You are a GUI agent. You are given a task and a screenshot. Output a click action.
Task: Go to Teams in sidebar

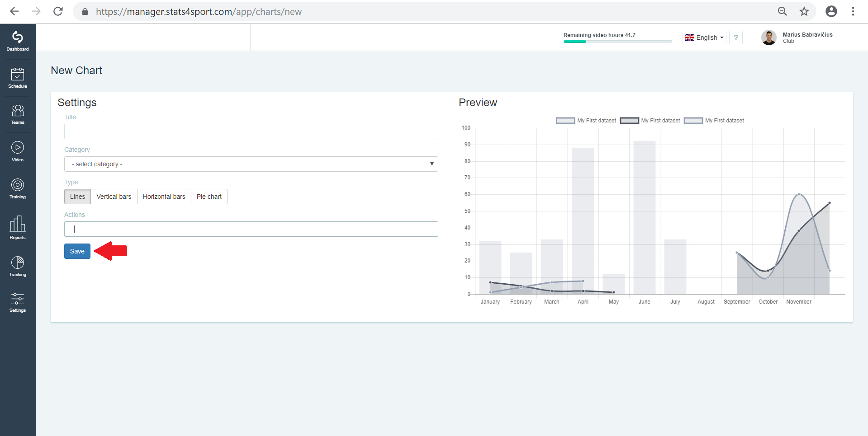[x=18, y=114]
